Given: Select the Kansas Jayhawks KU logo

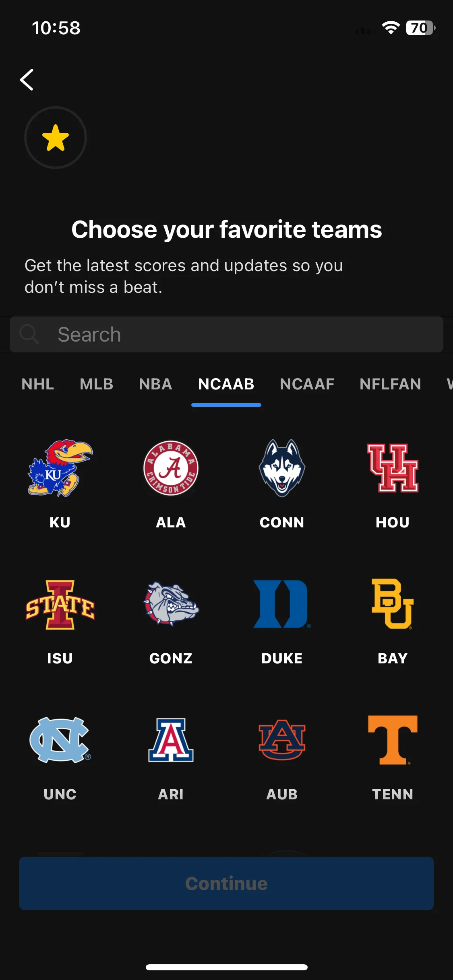Looking at the screenshot, I should [60, 468].
